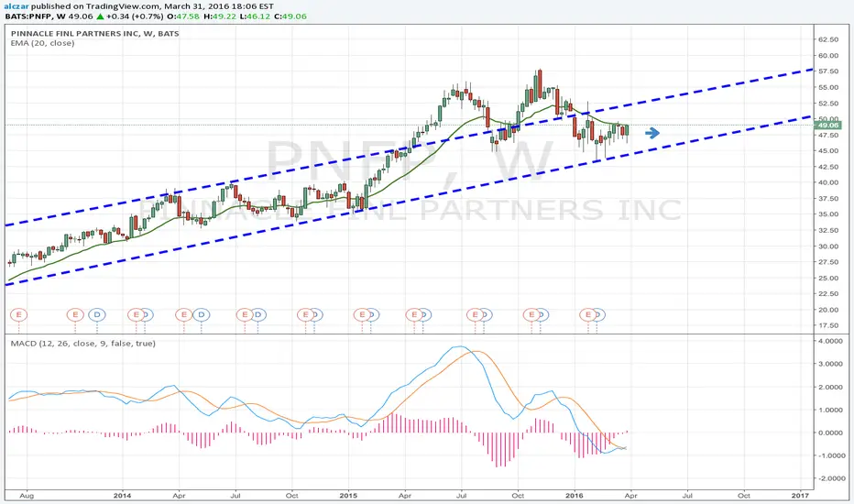Click the 2016 label on the time axis

(x=574, y=495)
